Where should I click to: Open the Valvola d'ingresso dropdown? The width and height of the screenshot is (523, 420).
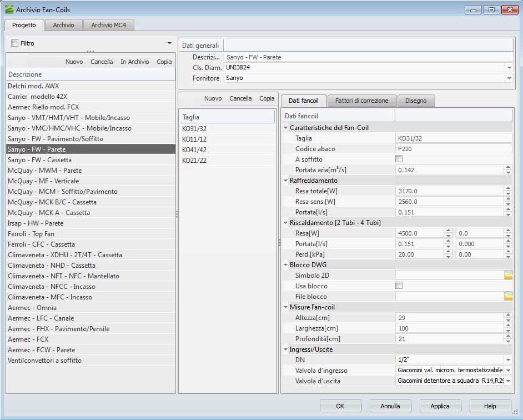point(508,371)
